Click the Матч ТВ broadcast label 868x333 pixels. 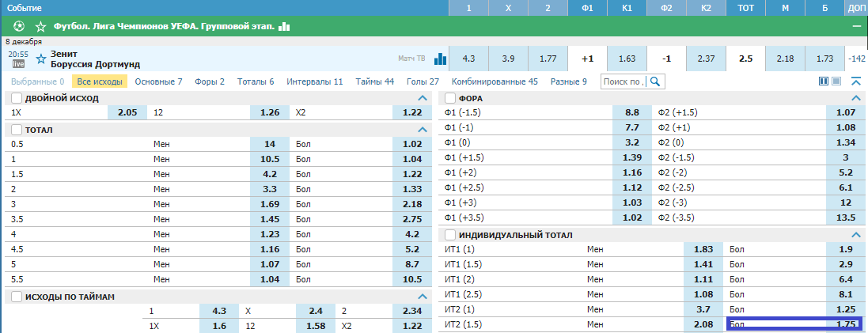coord(412,59)
